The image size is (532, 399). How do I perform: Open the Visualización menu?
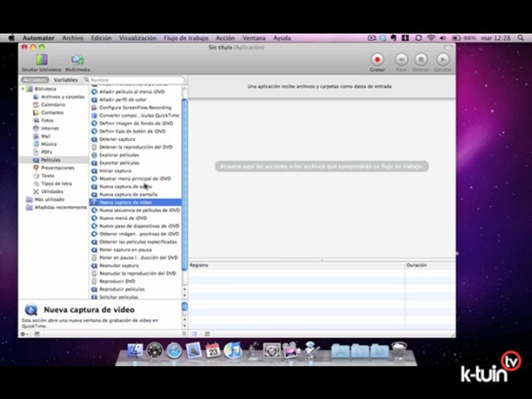coord(137,38)
